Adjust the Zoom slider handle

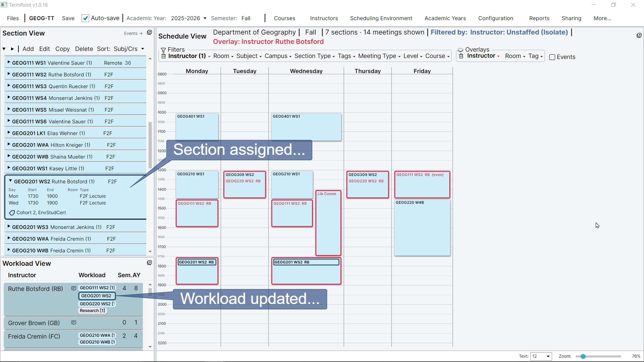coord(583,356)
